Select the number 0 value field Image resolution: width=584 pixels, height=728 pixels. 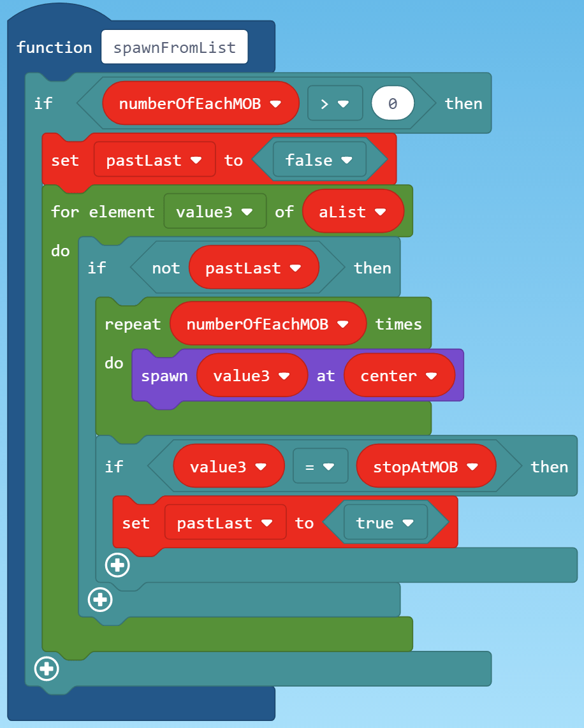pyautogui.click(x=392, y=103)
